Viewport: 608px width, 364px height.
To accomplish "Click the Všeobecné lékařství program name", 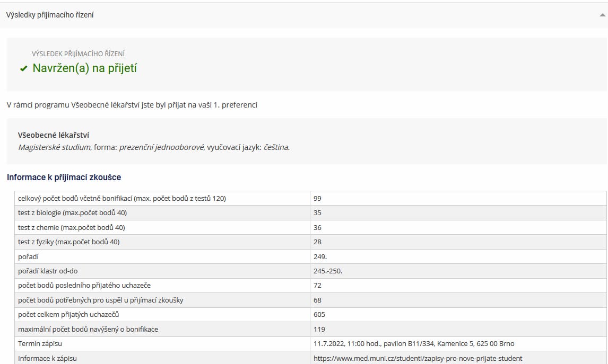I will [x=54, y=135].
